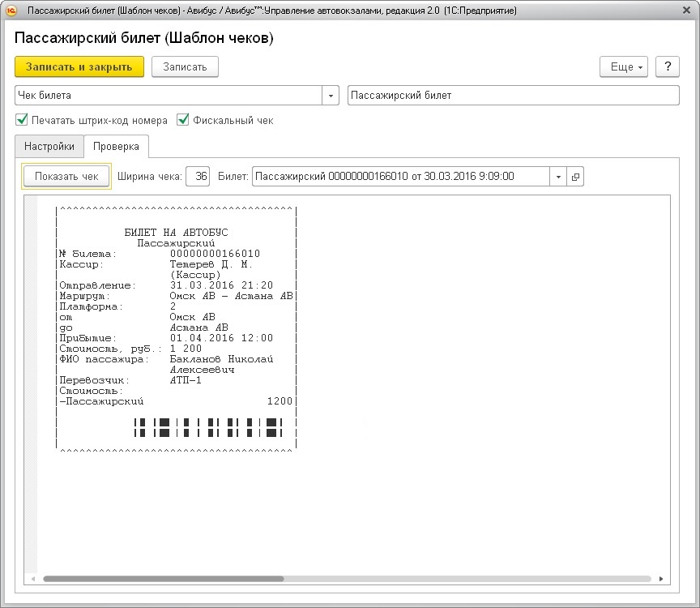
Task: Click the 'БИЛЕТ НА АВТОБУС' receipt header line
Action: tap(176, 233)
